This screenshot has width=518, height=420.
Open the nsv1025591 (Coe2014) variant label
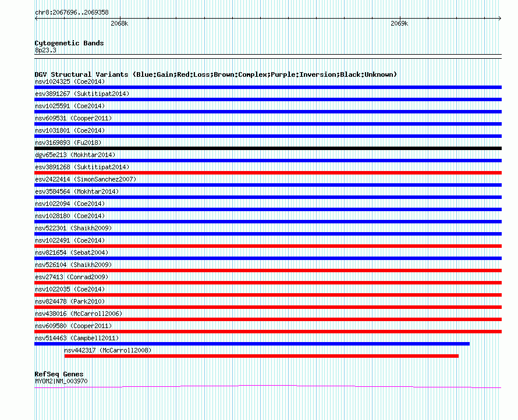(x=70, y=106)
